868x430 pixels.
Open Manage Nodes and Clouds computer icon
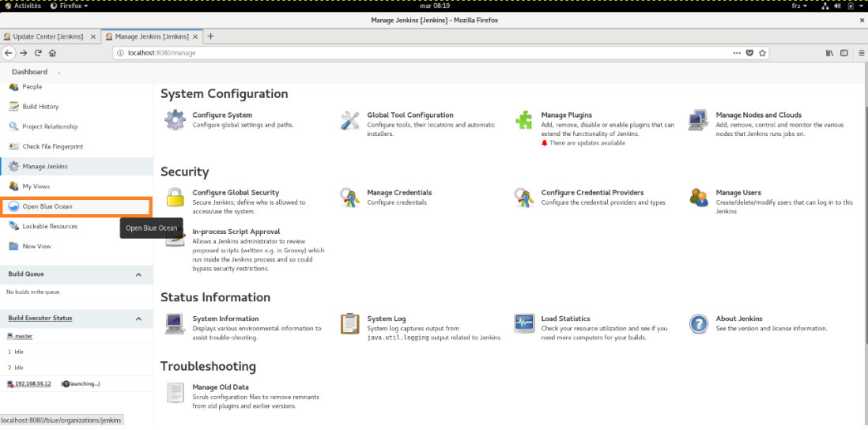pos(698,120)
